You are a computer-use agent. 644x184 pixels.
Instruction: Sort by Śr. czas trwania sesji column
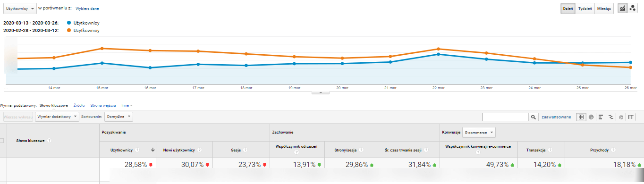click(x=403, y=150)
